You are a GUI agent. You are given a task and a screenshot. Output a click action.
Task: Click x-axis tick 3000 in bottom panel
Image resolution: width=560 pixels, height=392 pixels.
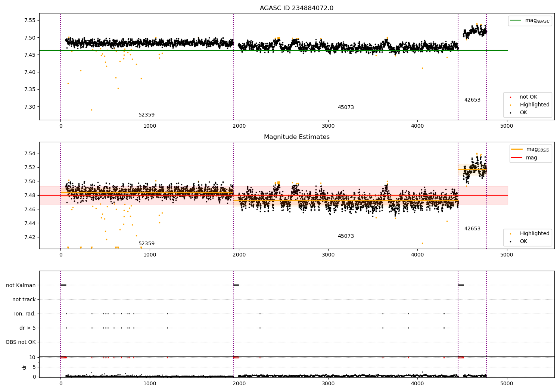tap(328, 383)
